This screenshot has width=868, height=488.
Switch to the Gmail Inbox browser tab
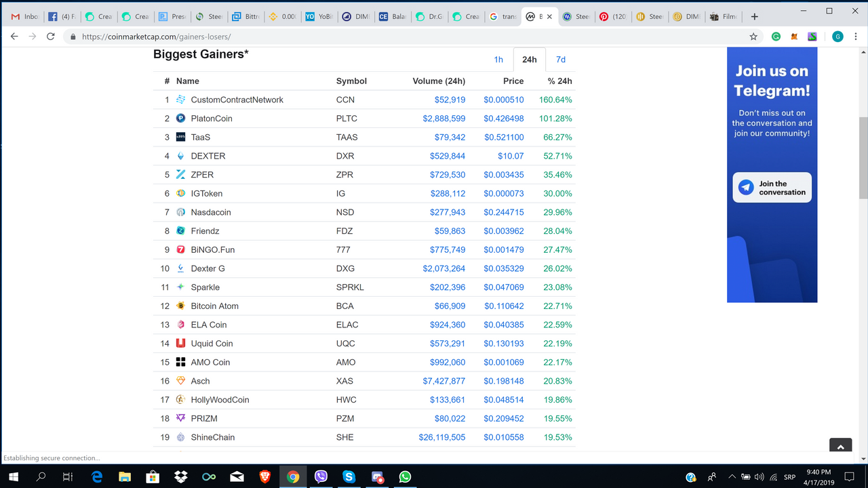pyautogui.click(x=25, y=16)
